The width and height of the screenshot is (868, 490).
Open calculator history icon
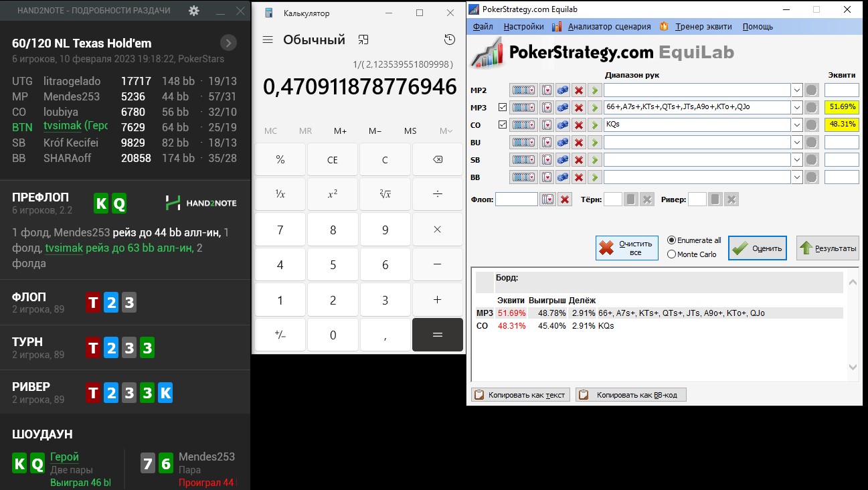tap(450, 39)
